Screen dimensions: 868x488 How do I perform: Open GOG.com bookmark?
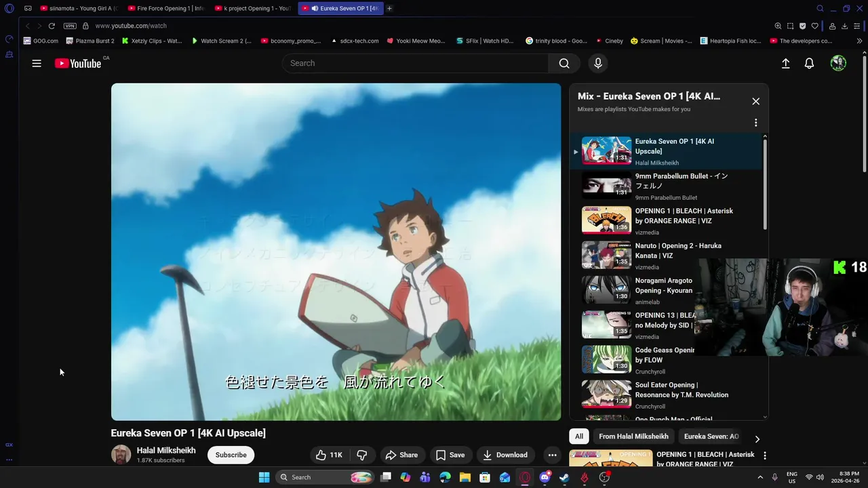(x=41, y=41)
